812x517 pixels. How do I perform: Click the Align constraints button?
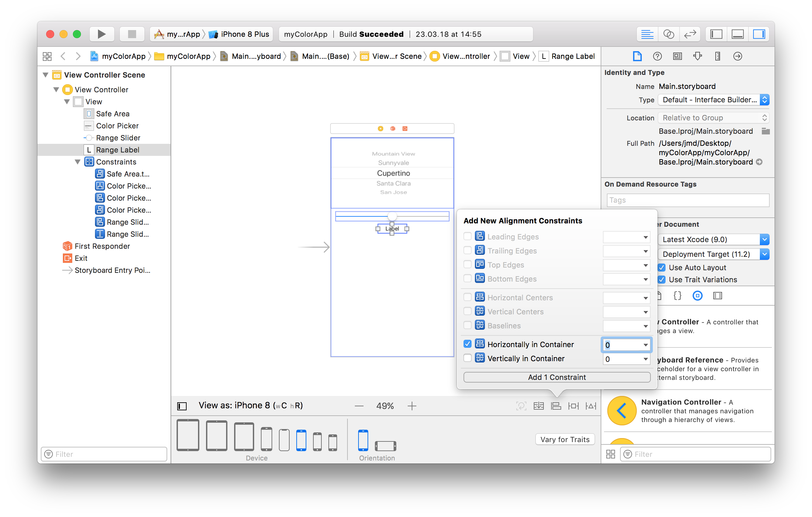[x=556, y=406]
